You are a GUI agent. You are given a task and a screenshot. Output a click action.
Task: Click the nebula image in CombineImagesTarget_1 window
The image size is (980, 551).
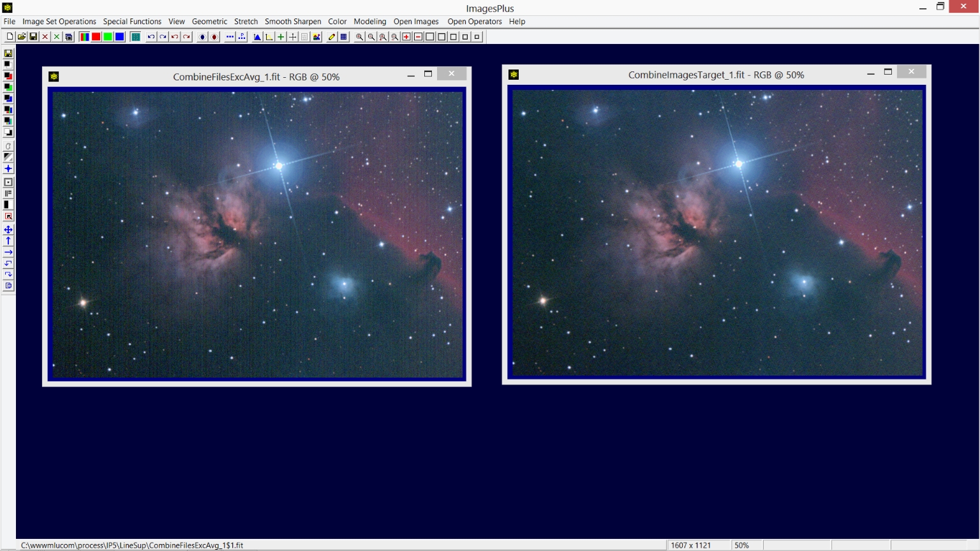pos(717,233)
